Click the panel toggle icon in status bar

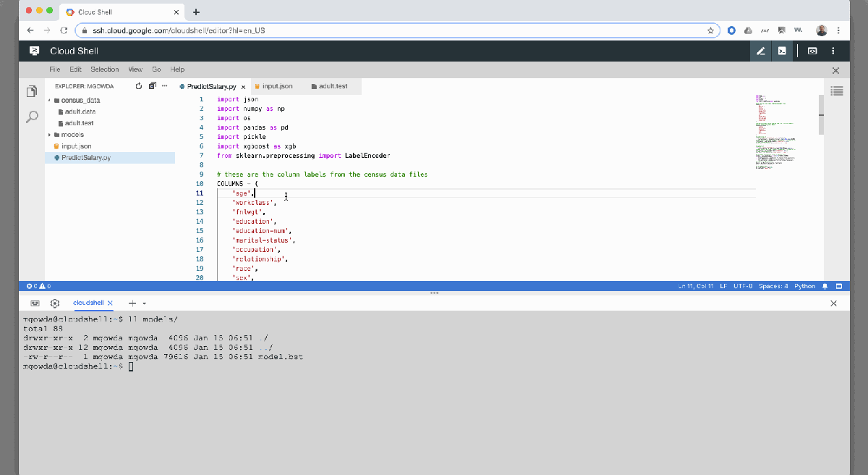coord(839,286)
